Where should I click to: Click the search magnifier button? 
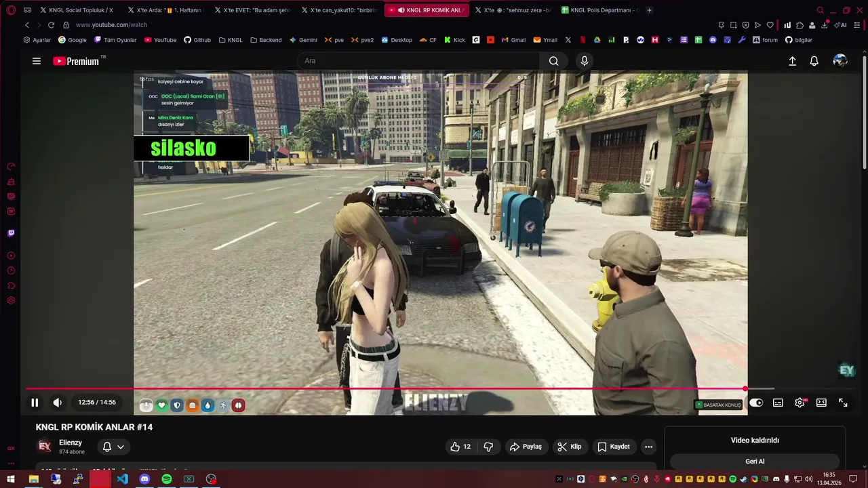tap(554, 61)
